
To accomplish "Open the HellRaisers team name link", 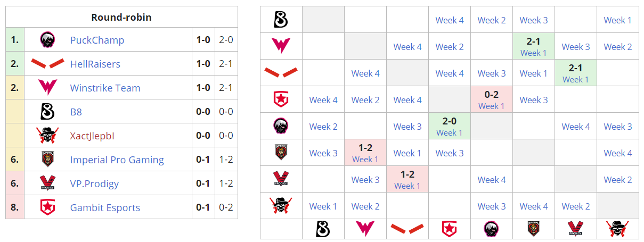I will pos(95,64).
